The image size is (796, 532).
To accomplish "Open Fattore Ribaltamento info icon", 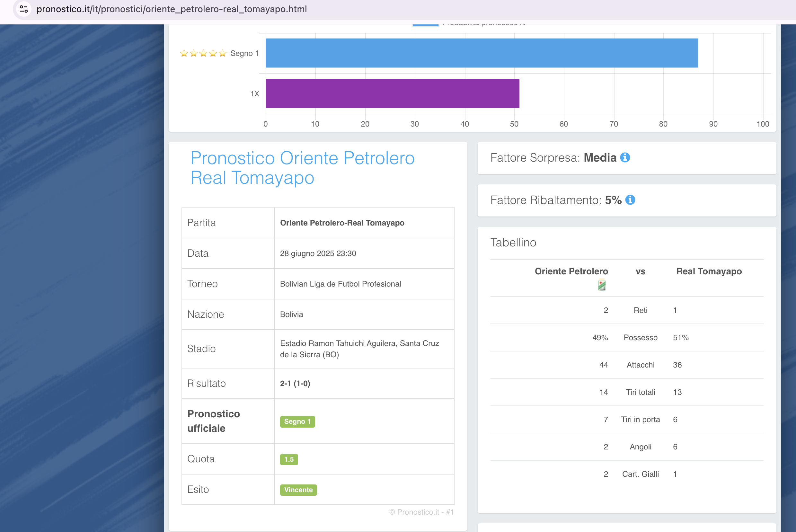I will (630, 200).
